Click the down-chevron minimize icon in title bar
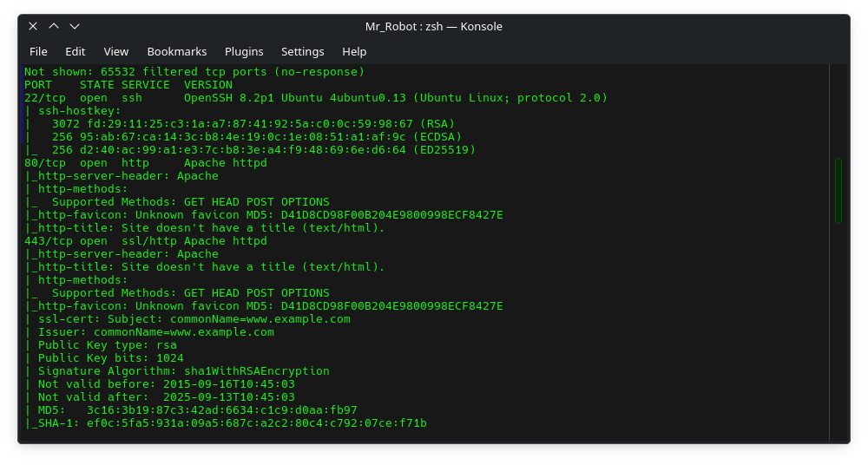This screenshot has height=465, width=868. point(75,26)
